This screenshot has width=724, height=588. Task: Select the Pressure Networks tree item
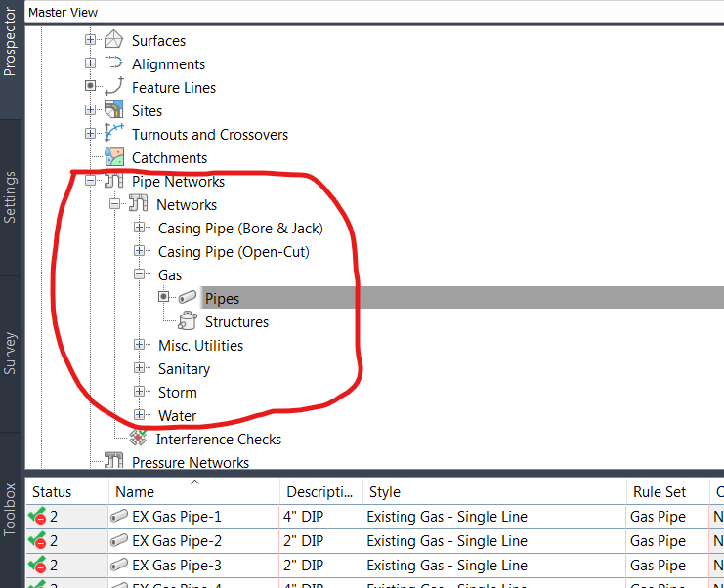tap(191, 462)
